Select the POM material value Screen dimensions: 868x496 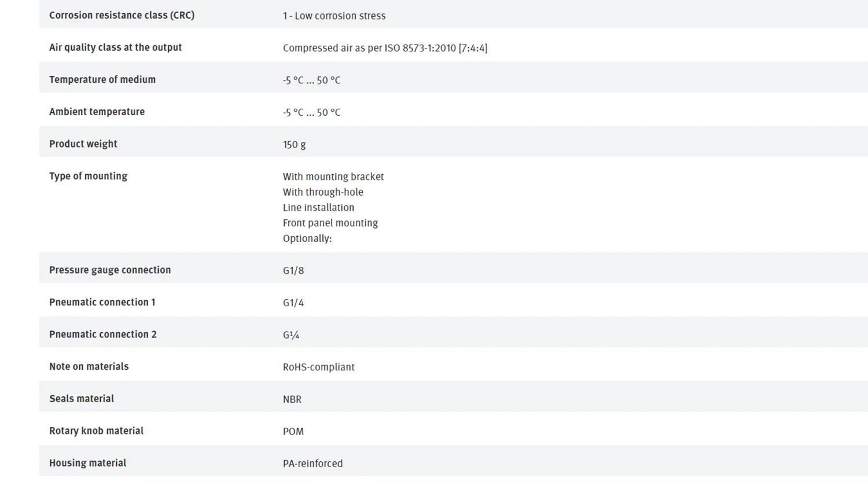click(x=293, y=432)
